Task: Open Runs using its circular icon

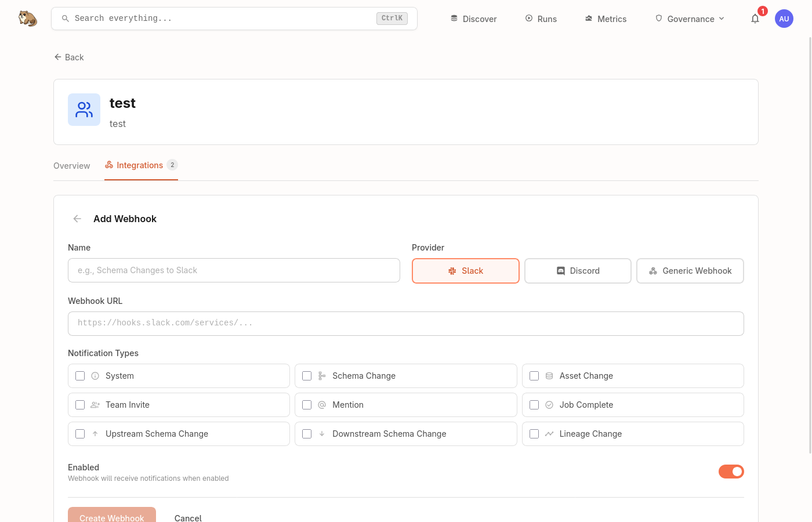Action: tap(528, 18)
